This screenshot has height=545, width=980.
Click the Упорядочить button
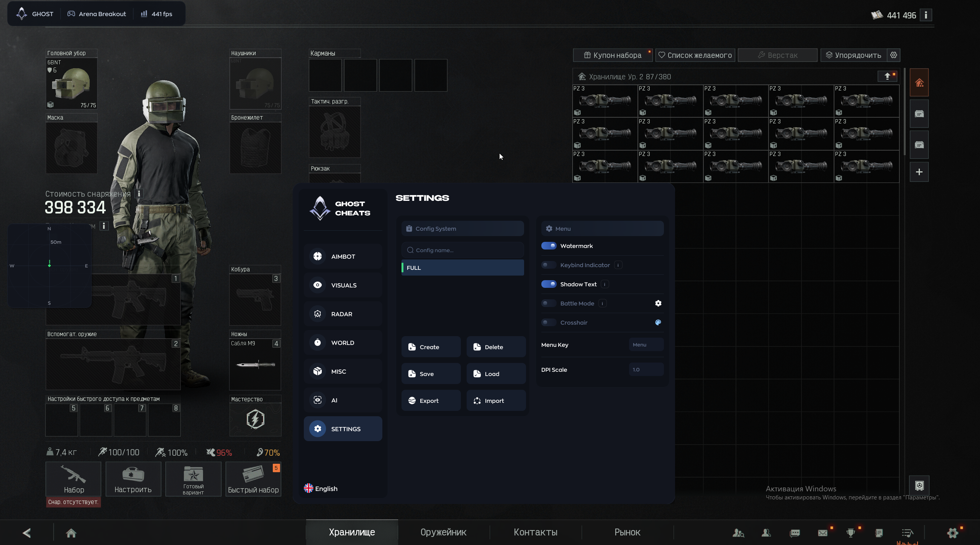(x=853, y=55)
